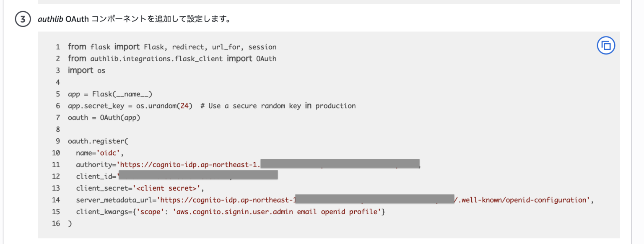Screen dimensions: 644x244
Task: Select the name='oidc' parameter
Action: (100, 153)
